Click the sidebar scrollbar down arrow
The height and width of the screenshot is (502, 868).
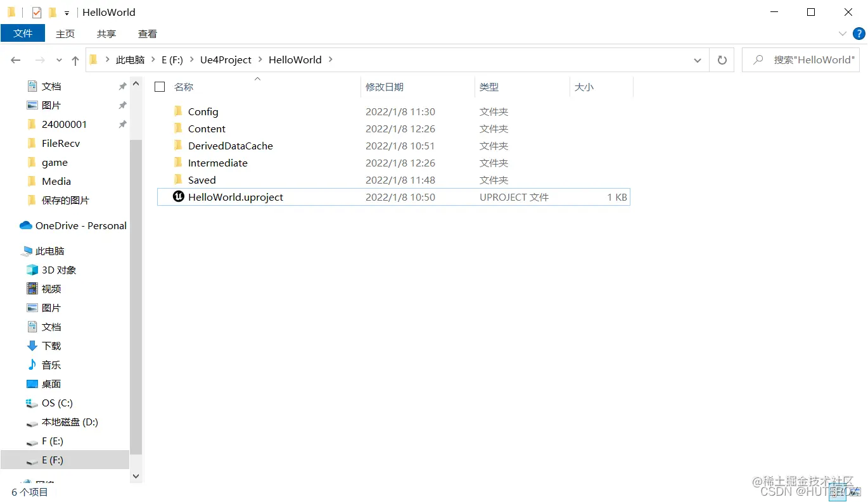(136, 475)
